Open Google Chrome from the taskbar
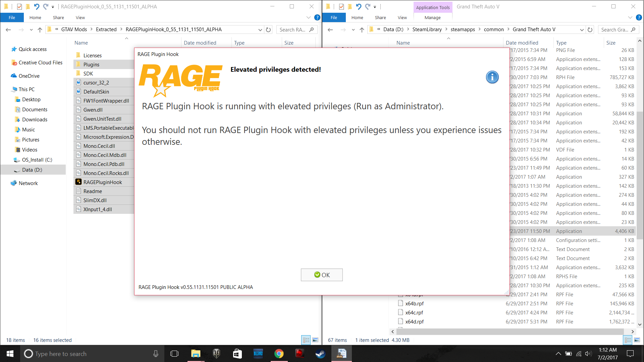 pyautogui.click(x=279, y=354)
